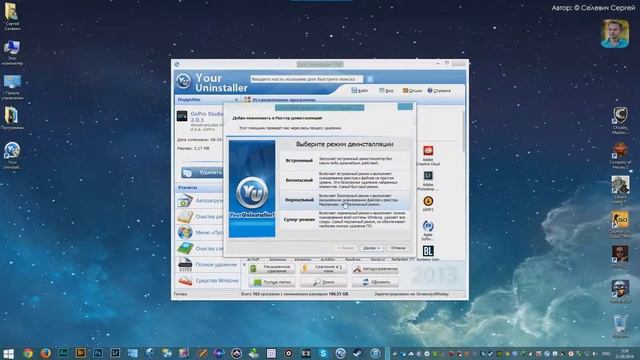Viewport: 640px width, 360px height.
Task: Open the Программы desktop folder
Action: click(12, 118)
